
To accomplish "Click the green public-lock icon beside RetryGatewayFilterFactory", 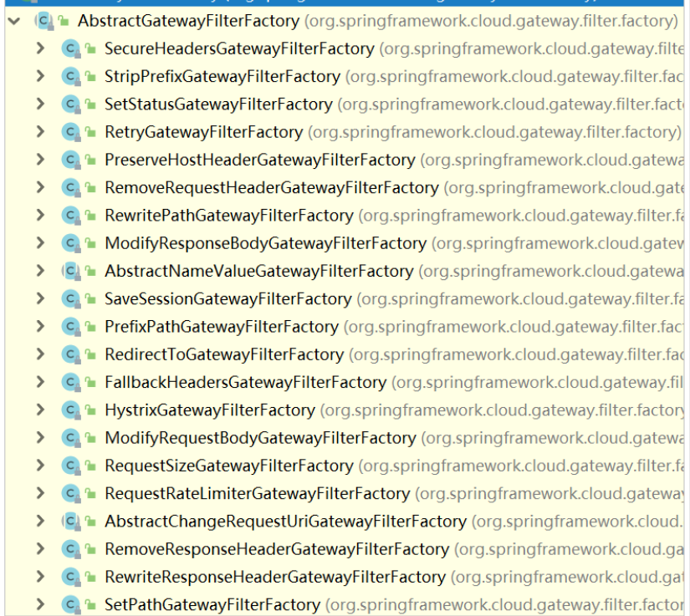I will 90,132.
